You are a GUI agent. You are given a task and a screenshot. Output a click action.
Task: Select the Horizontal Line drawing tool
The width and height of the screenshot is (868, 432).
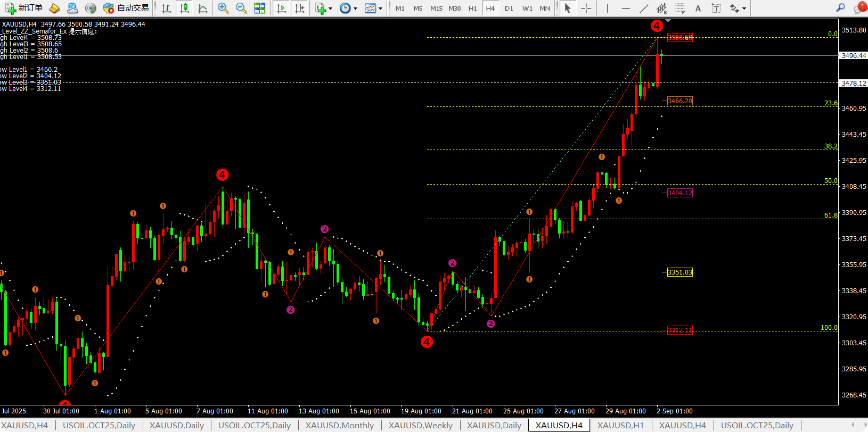(626, 8)
